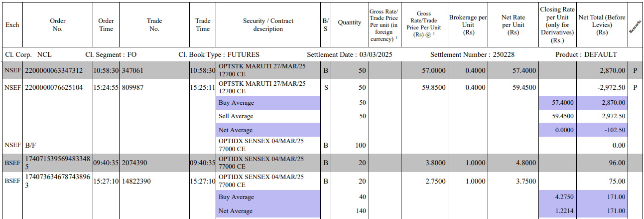Select trade number 809987
Image resolution: width=644 pixels, height=219 pixels.
point(132,87)
